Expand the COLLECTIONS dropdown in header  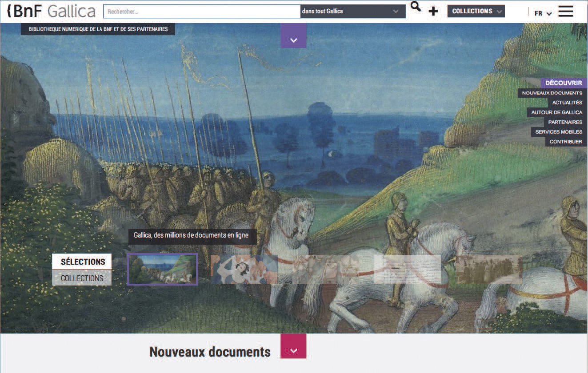(476, 11)
